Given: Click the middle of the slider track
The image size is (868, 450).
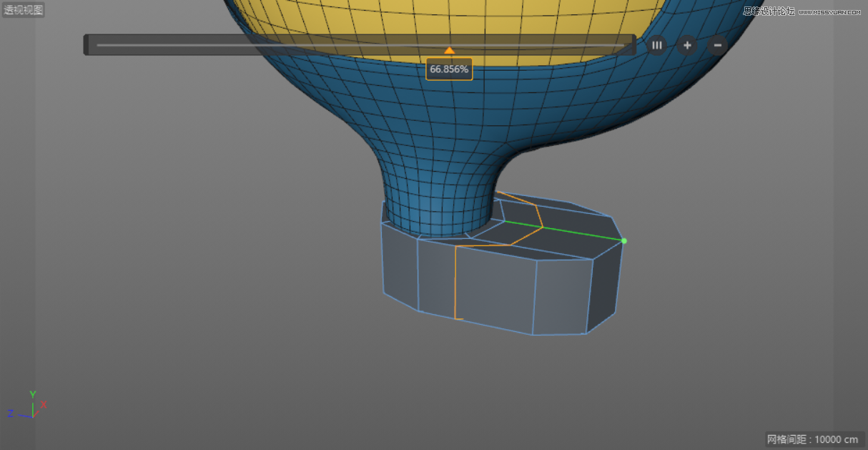Looking at the screenshot, I should click(361, 44).
